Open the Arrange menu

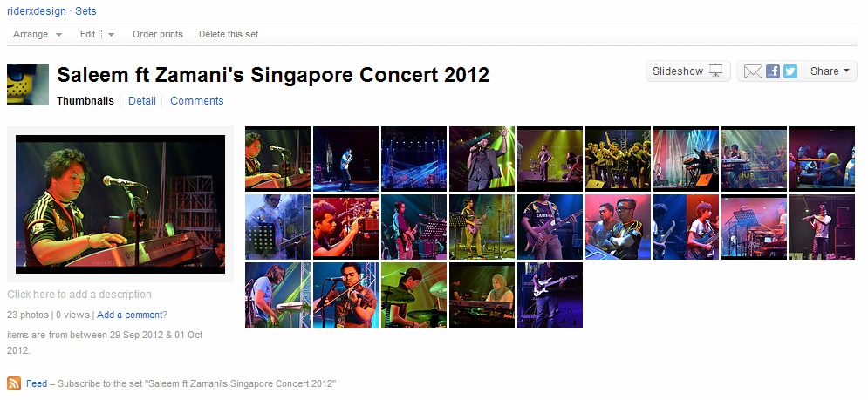[x=38, y=34]
